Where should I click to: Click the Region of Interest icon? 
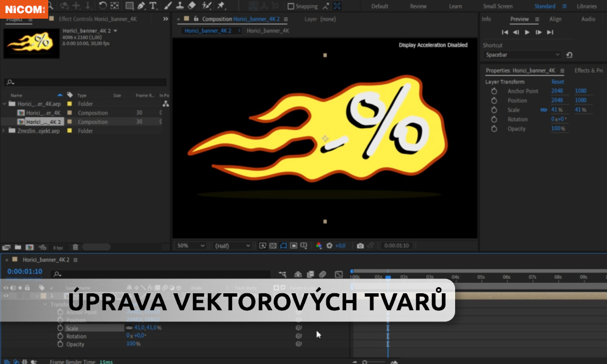tap(293, 246)
